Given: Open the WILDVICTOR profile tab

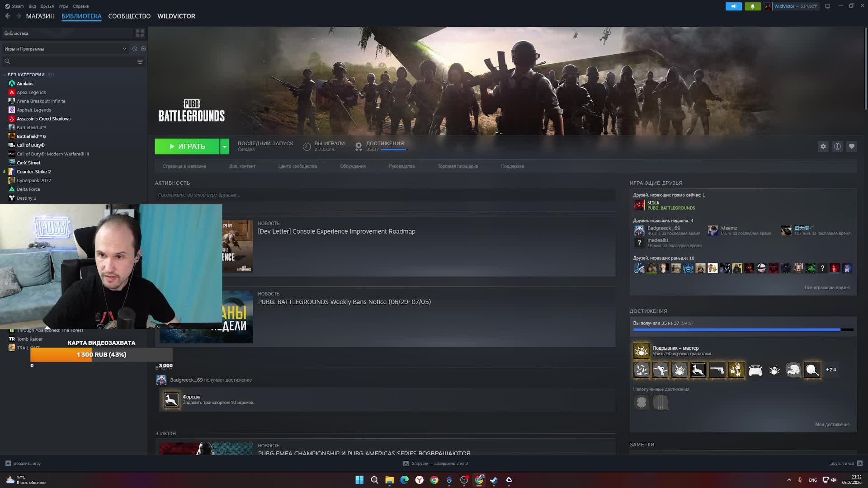Looking at the screenshot, I should click(x=176, y=16).
